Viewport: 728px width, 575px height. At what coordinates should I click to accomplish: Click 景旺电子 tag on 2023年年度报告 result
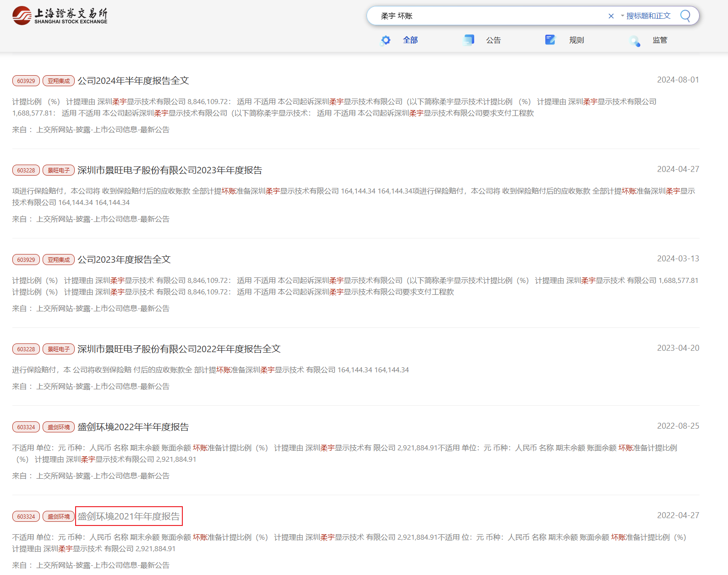(x=59, y=170)
